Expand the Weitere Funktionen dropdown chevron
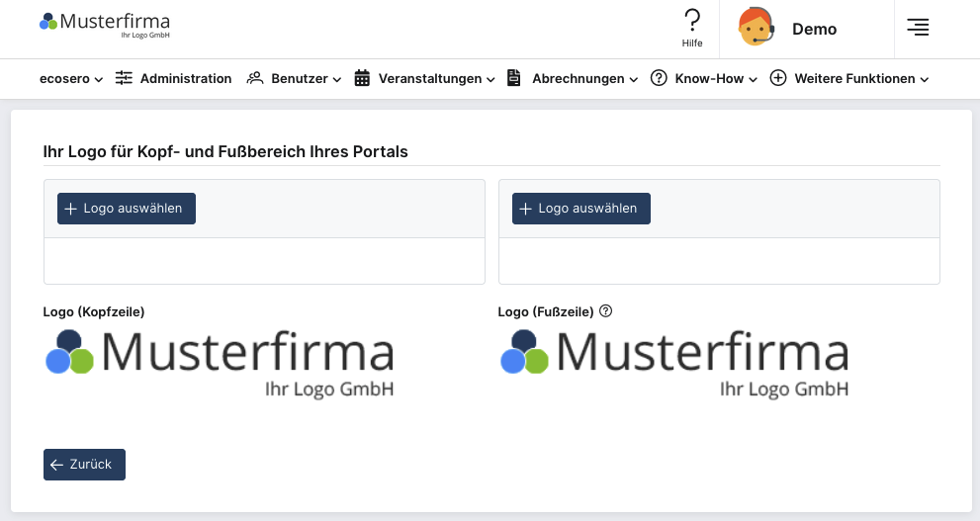 click(925, 79)
